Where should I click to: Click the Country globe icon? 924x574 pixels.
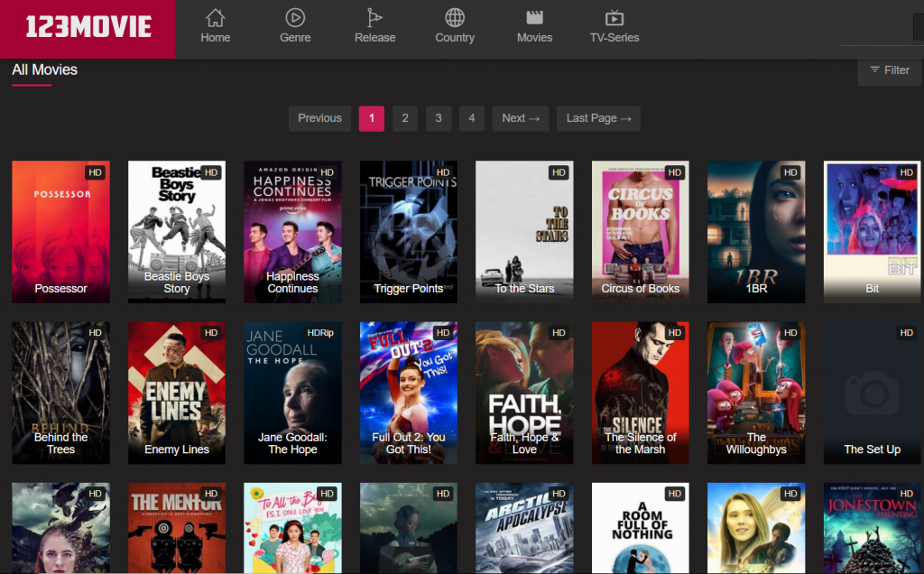point(455,18)
